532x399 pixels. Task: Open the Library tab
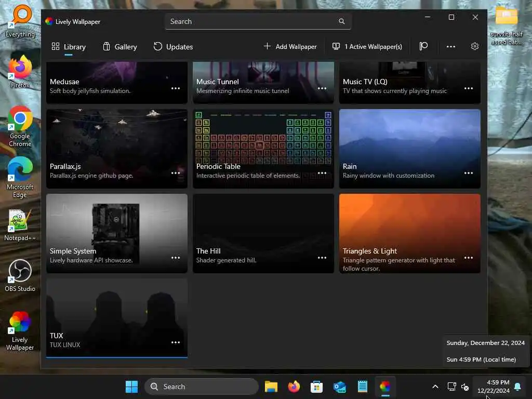(68, 47)
